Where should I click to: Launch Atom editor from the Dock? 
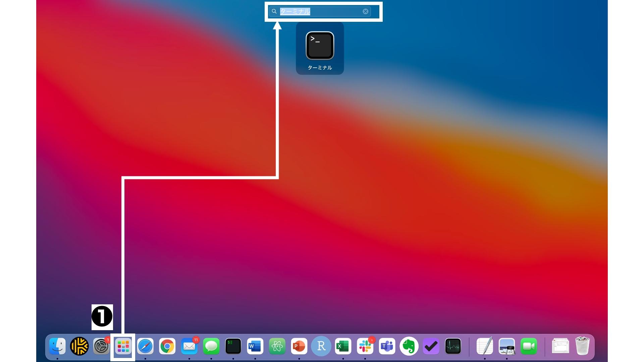tap(277, 346)
